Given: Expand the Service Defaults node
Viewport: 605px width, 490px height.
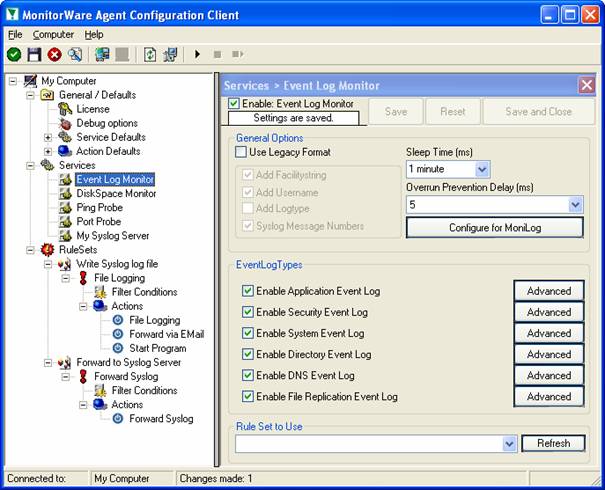Looking at the screenshot, I should coord(48,137).
